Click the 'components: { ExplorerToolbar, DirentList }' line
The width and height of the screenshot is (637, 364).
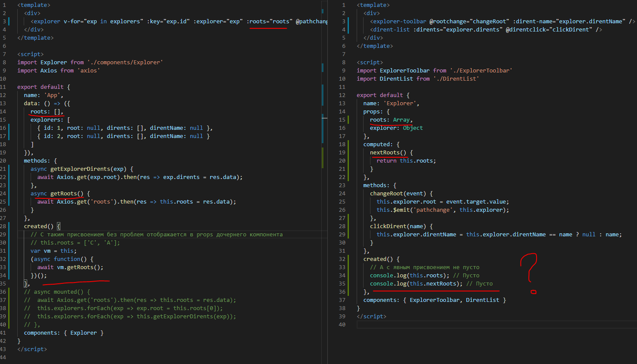click(435, 300)
